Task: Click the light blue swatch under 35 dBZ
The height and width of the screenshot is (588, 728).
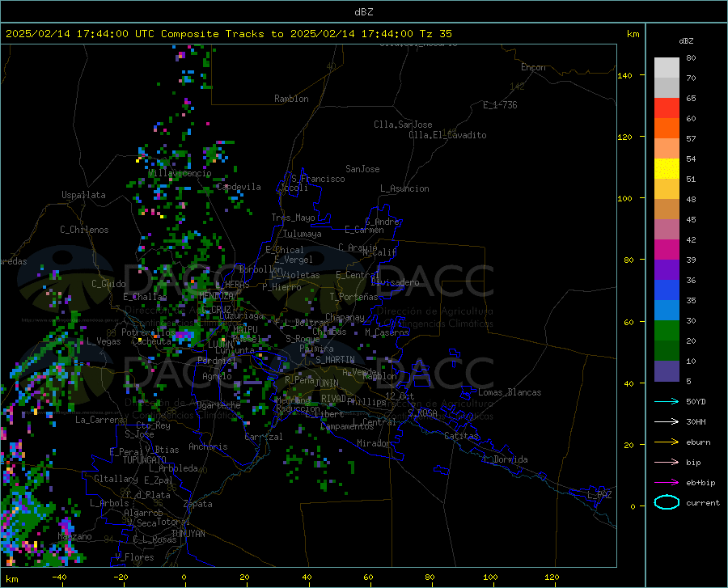Action: [667, 311]
